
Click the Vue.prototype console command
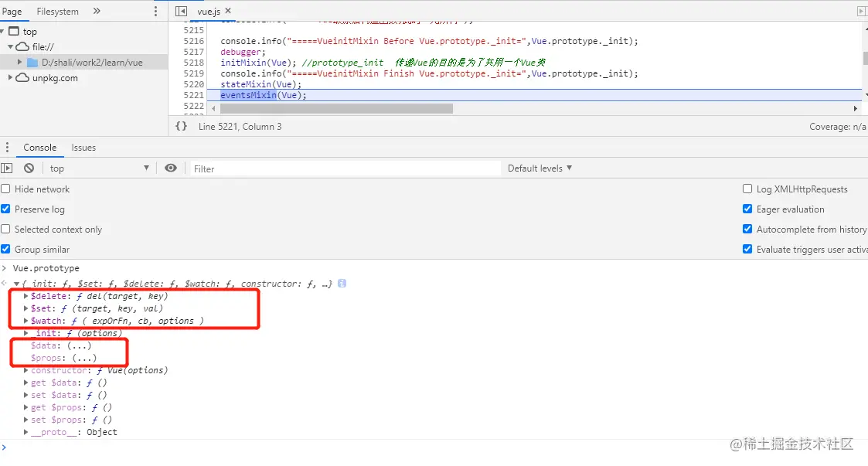click(x=46, y=268)
